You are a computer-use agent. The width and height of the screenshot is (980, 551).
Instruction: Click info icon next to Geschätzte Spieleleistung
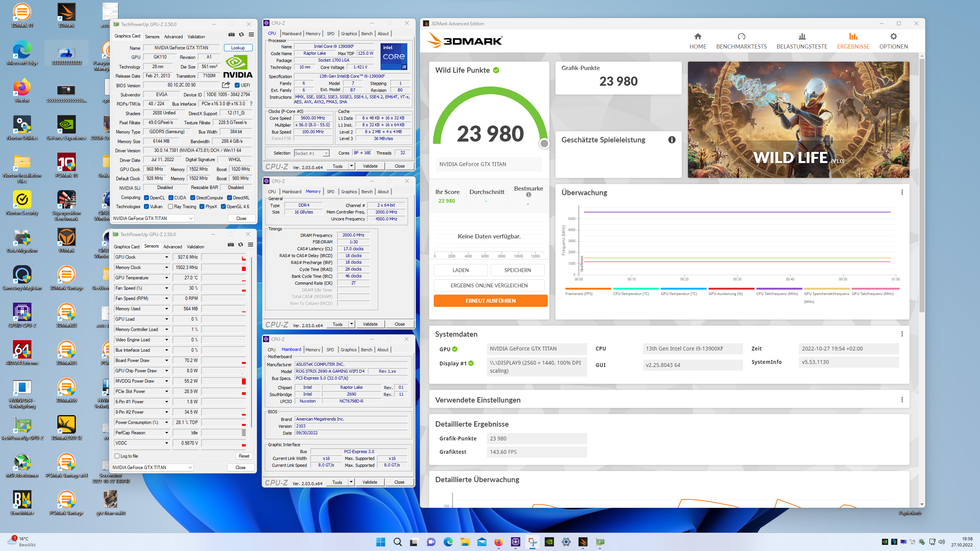pyautogui.click(x=671, y=140)
